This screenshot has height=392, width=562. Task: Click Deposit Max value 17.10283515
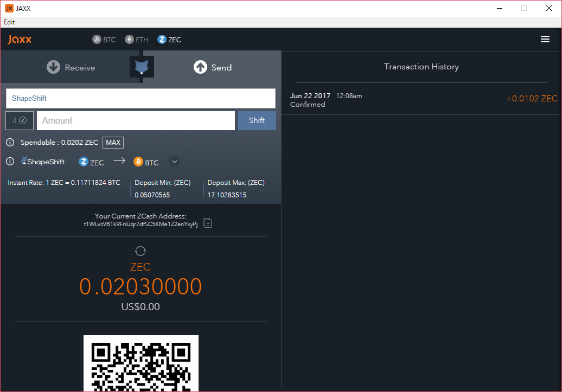[x=227, y=195]
